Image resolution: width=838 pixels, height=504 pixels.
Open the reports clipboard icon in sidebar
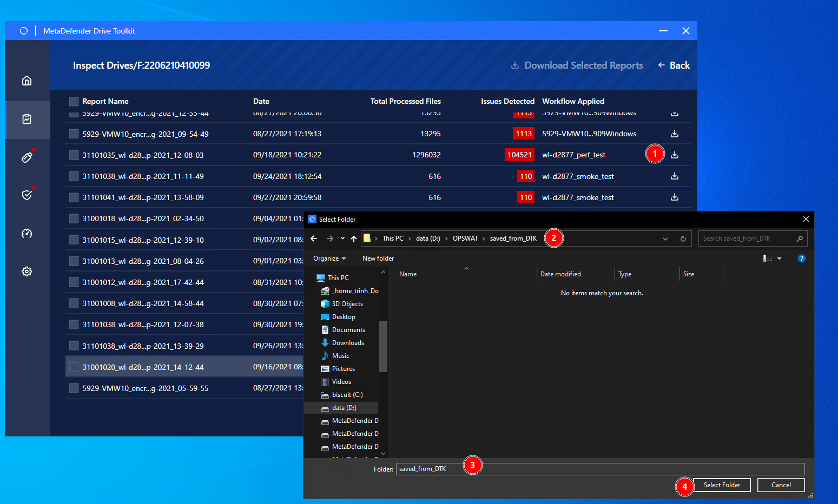point(27,119)
